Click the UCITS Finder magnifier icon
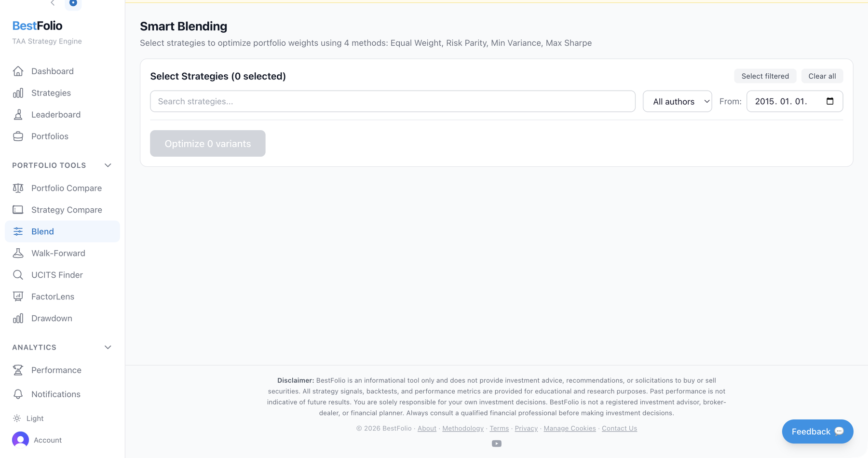Screen dimensions: 868x458 coord(18,275)
